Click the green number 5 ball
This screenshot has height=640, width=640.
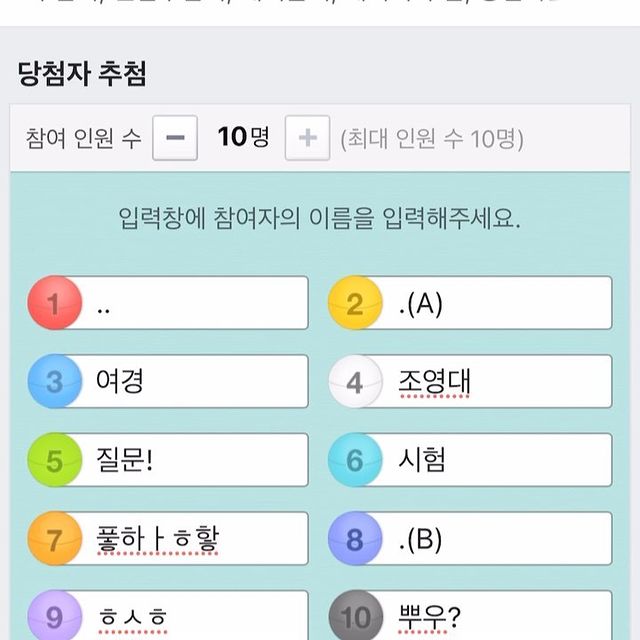pyautogui.click(x=54, y=460)
